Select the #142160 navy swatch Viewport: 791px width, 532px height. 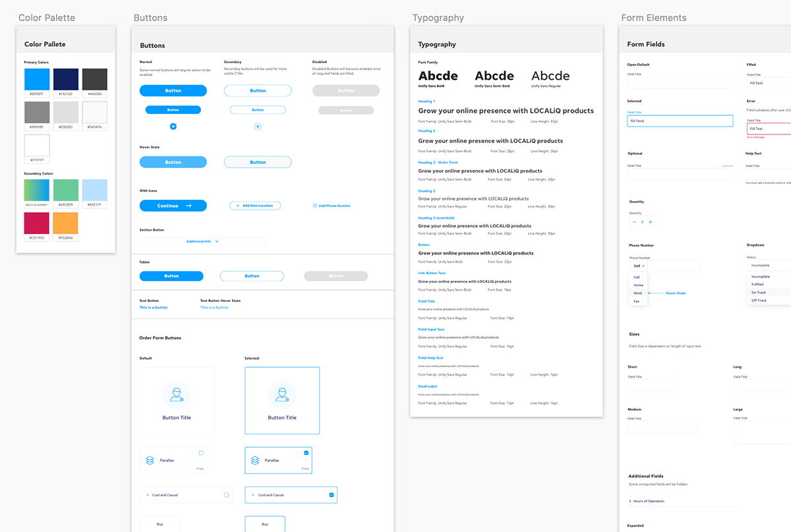point(66,80)
